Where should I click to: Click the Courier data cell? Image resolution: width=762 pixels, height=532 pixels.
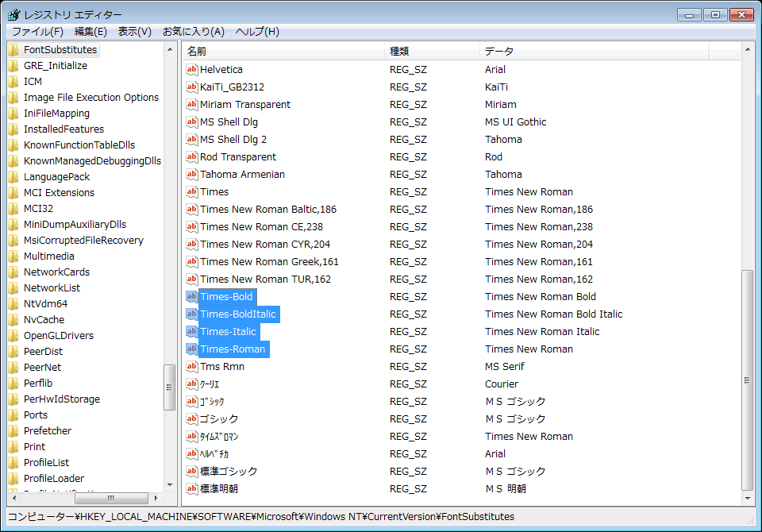tap(502, 384)
